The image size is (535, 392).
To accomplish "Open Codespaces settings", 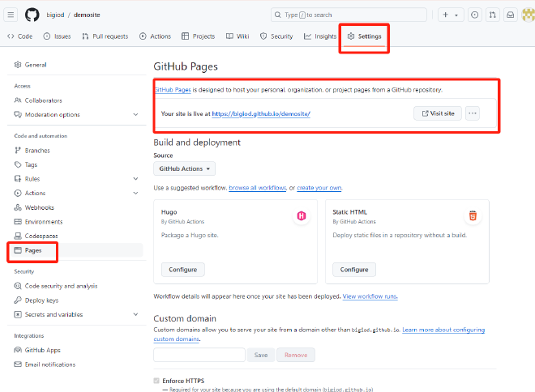I will click(36, 236).
